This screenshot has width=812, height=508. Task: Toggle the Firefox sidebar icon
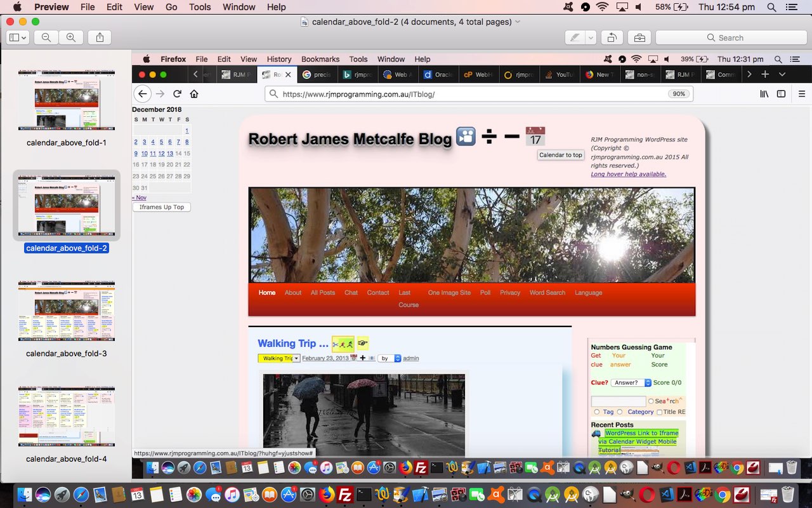click(x=782, y=94)
